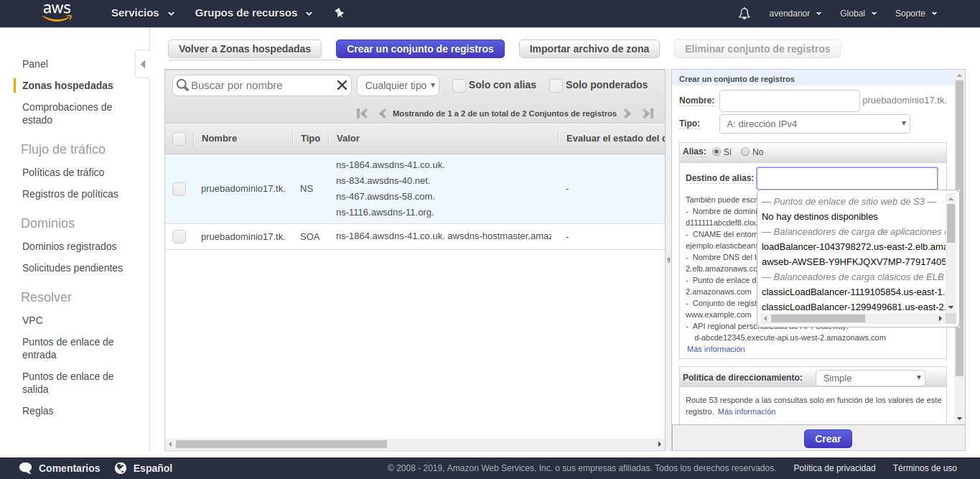The width and height of the screenshot is (980, 479).
Task: Click the Valor column header
Action: (347, 139)
